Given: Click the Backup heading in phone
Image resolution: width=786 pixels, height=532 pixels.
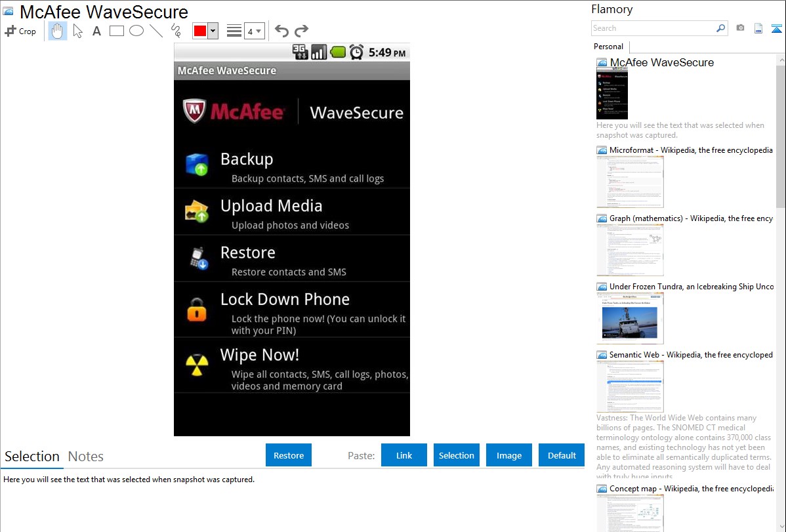Looking at the screenshot, I should tap(247, 159).
